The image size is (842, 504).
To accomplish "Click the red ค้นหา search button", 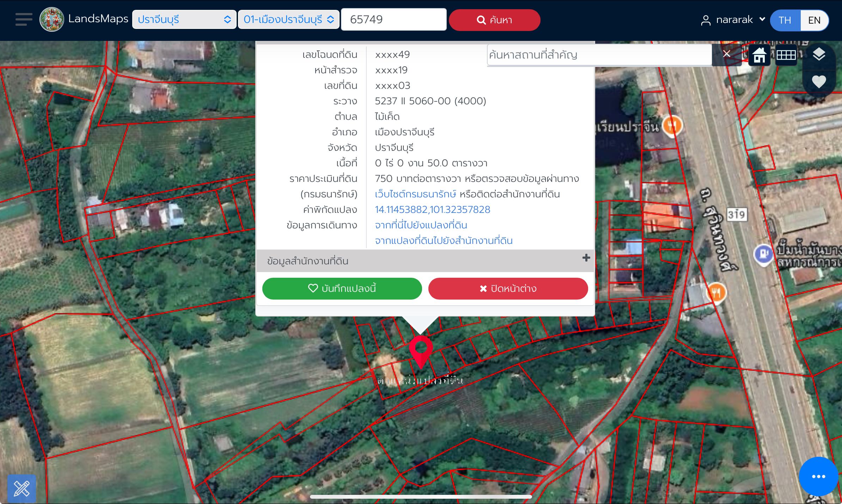I will (x=494, y=20).
